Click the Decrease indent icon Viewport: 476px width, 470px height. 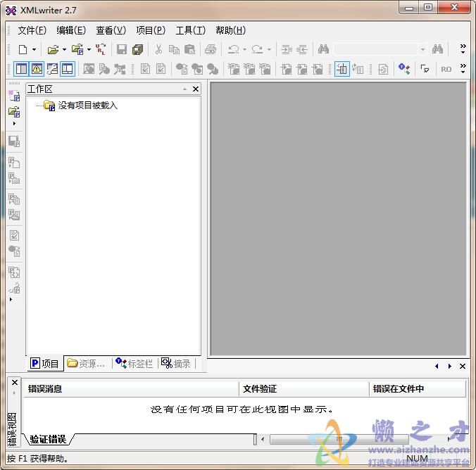point(302,49)
